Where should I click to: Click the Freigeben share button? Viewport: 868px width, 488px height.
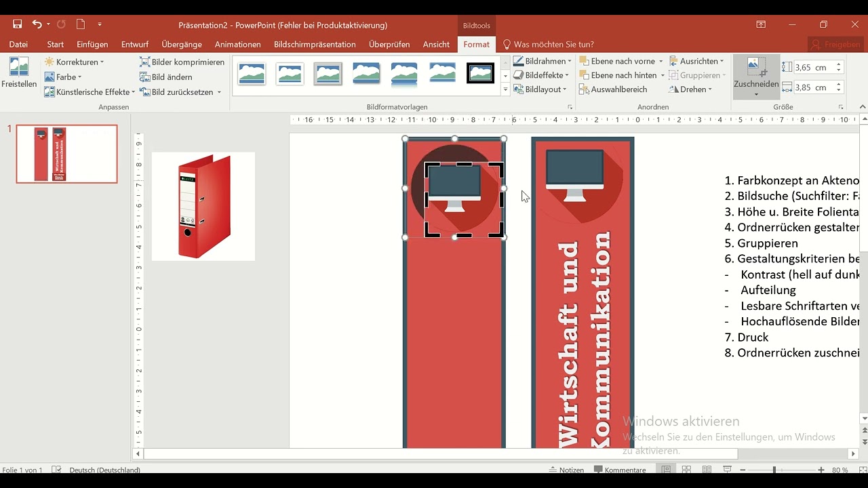pos(836,44)
